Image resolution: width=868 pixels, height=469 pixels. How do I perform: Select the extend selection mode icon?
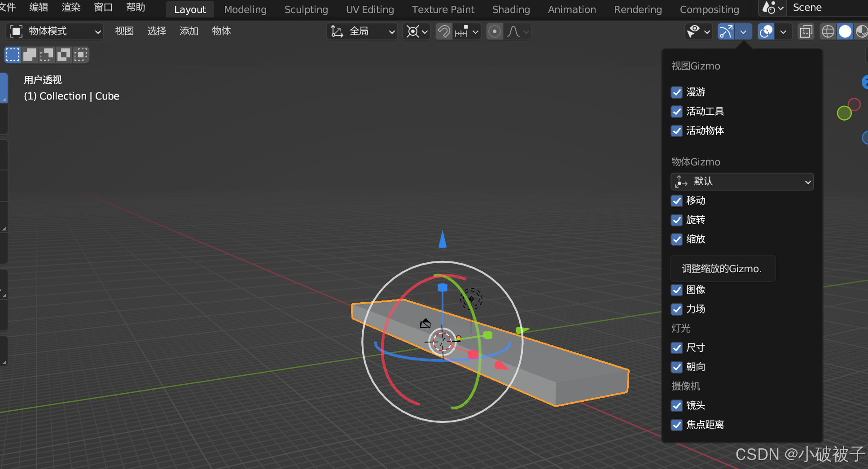(30, 55)
